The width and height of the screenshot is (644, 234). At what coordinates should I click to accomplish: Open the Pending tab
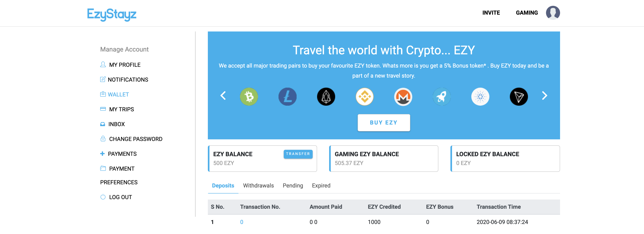tap(293, 185)
